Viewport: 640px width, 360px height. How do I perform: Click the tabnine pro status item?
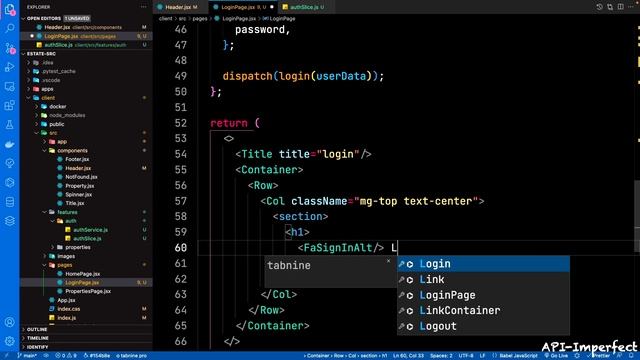131,356
